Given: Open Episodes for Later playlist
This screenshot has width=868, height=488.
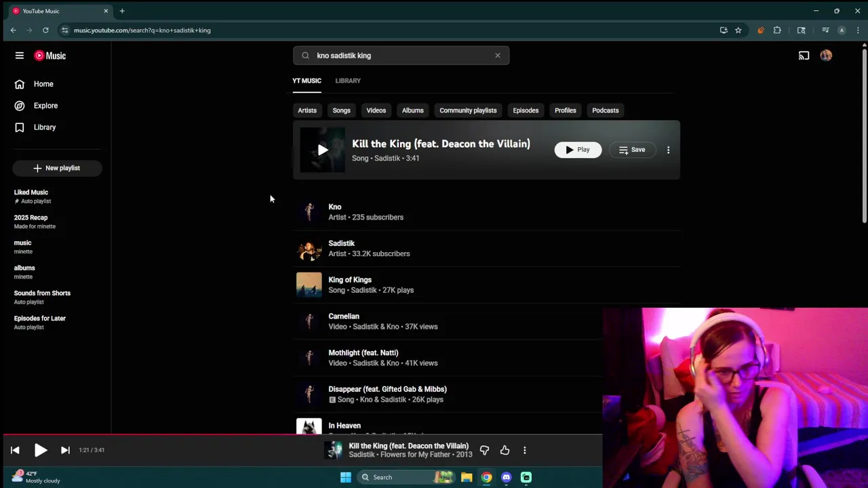Looking at the screenshot, I should pyautogui.click(x=57, y=322).
